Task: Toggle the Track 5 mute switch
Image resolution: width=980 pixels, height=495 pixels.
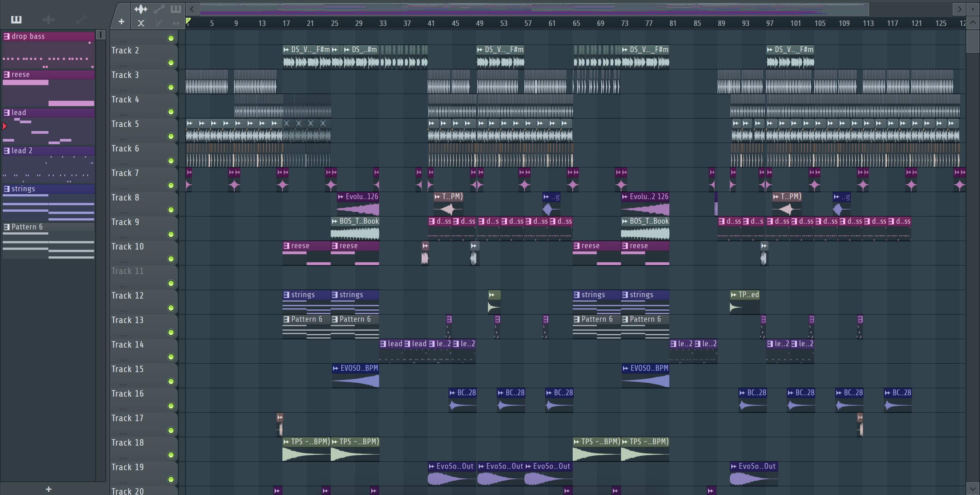Action: (171, 136)
